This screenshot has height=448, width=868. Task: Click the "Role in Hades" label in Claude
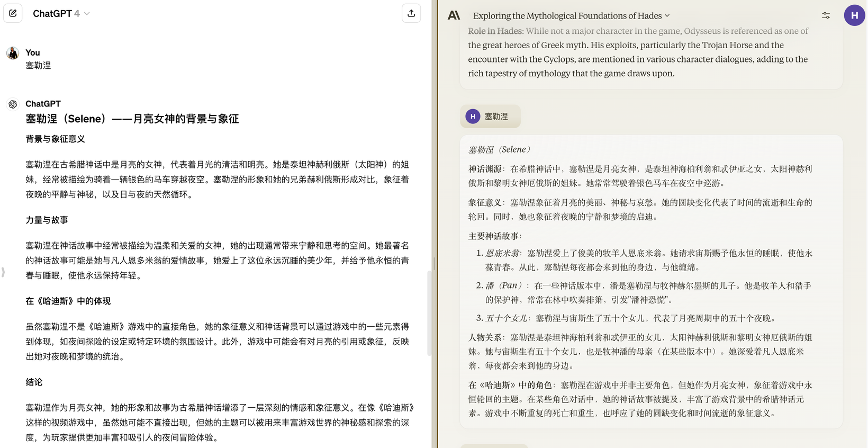(x=495, y=31)
